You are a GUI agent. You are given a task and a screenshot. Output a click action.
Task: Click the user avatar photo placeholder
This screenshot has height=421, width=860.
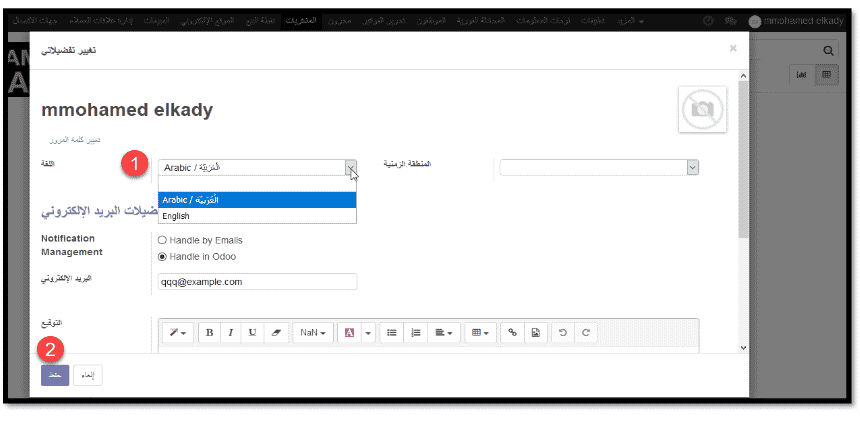(703, 109)
